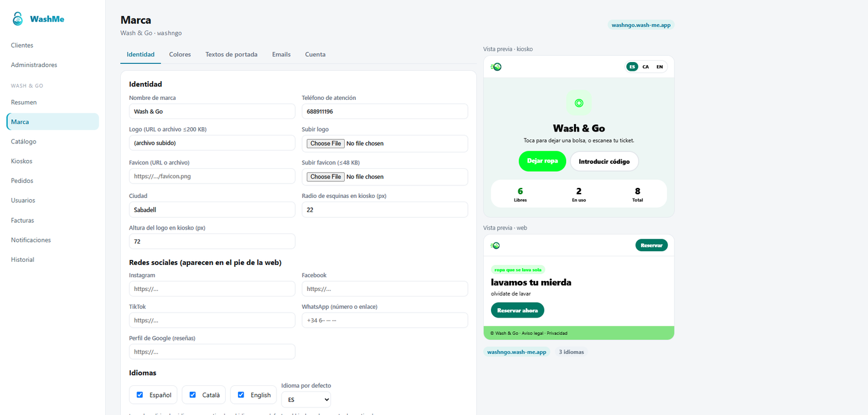
Task: Click the Introducir código button
Action: pos(604,161)
